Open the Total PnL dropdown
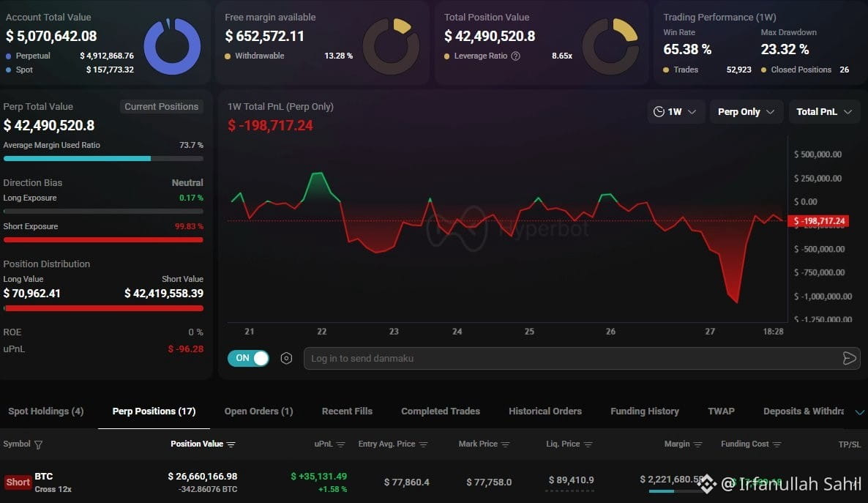868x503 pixels. (824, 112)
